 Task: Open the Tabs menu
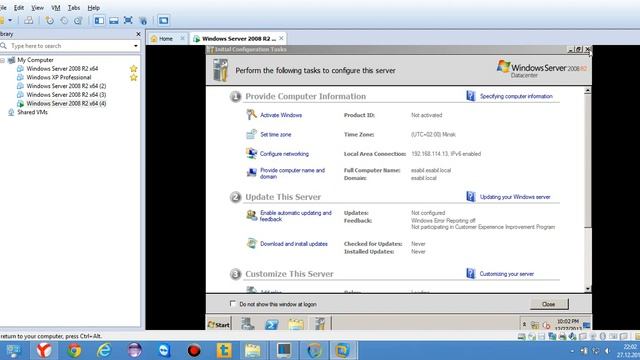pyautogui.click(x=74, y=8)
